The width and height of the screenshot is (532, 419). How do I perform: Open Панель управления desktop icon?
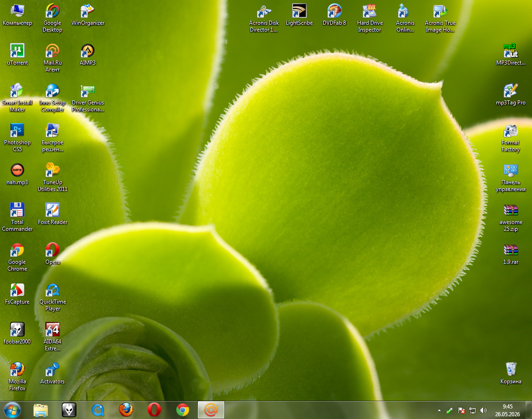pyautogui.click(x=510, y=177)
